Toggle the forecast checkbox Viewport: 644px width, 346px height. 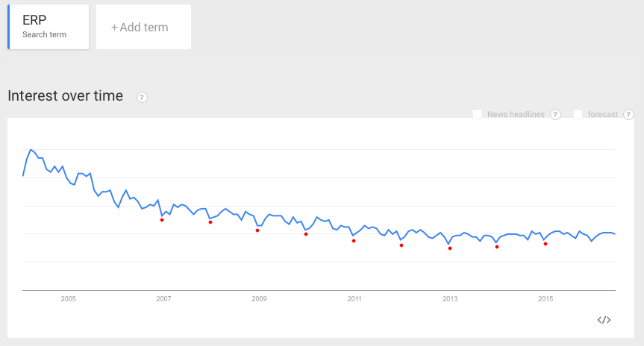point(578,114)
